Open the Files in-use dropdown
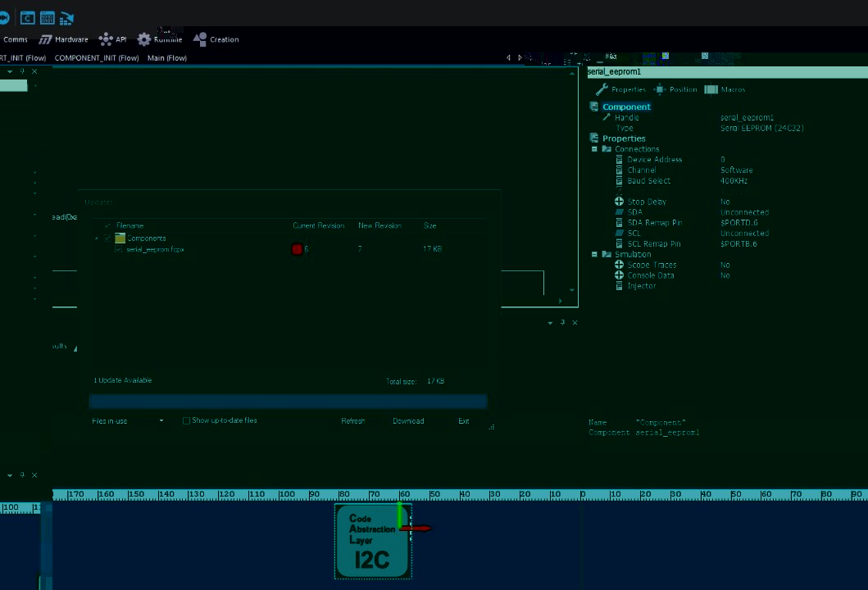The width and height of the screenshot is (868, 590). point(128,420)
